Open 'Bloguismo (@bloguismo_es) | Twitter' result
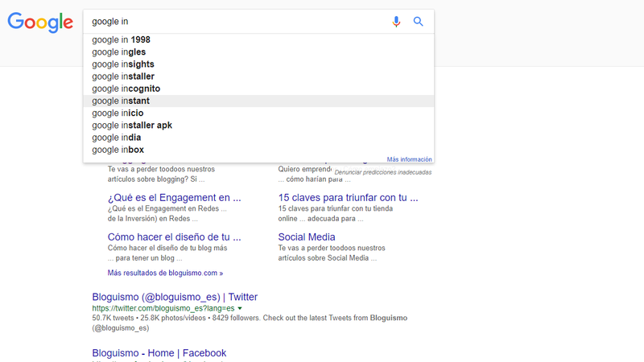This screenshot has height=362, width=644. click(175, 297)
